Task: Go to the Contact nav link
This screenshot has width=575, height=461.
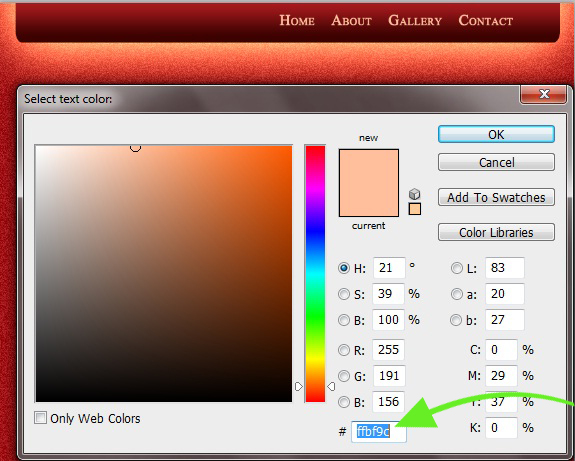Action: 486,20
